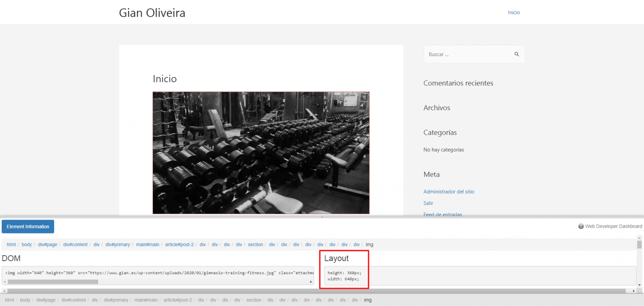Image resolution: width=644 pixels, height=306 pixels.
Task: Click the Element Information button
Action: tap(28, 226)
